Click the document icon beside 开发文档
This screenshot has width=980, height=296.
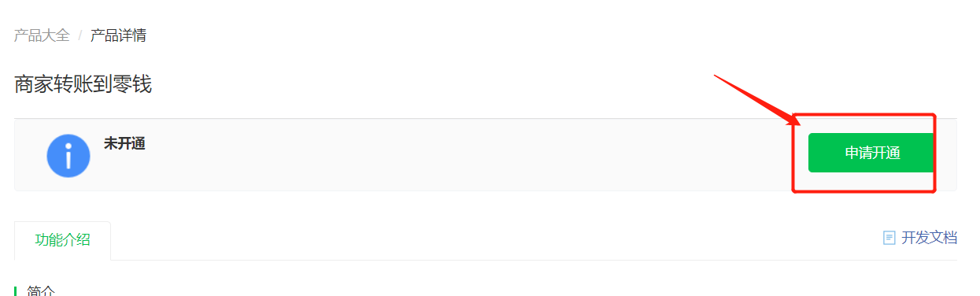(889, 238)
